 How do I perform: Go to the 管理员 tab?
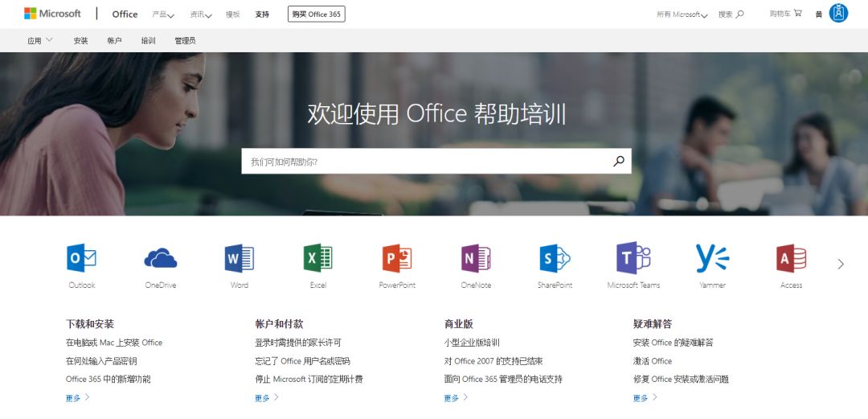185,40
